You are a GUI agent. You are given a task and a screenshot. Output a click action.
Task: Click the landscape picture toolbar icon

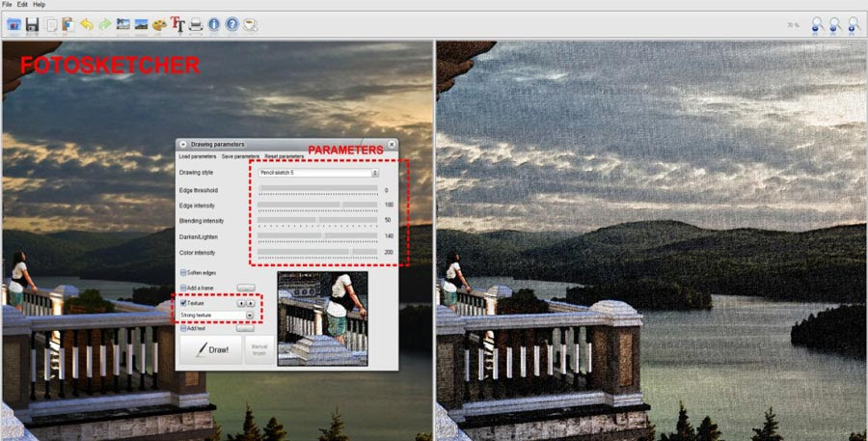click(x=141, y=24)
